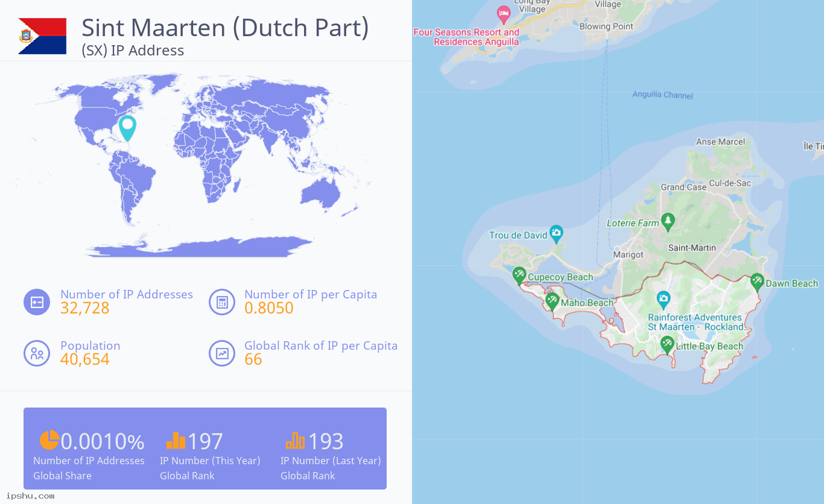Click the Population people icon
The height and width of the screenshot is (504, 824).
tap(37, 353)
